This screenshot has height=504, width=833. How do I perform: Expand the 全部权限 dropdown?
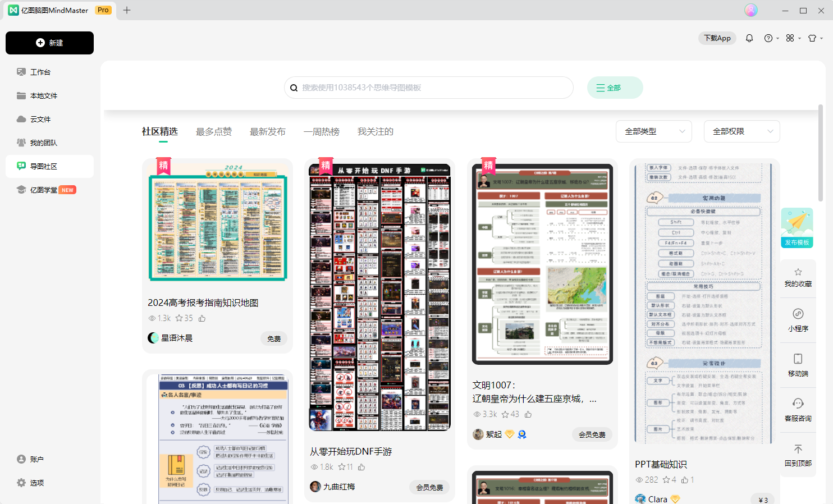coord(742,131)
